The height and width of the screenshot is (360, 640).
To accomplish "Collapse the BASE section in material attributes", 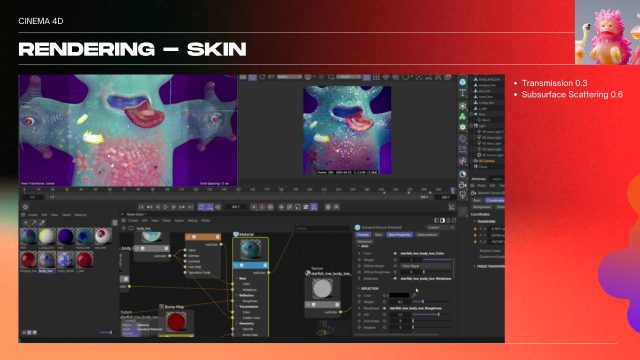I will 359,247.
